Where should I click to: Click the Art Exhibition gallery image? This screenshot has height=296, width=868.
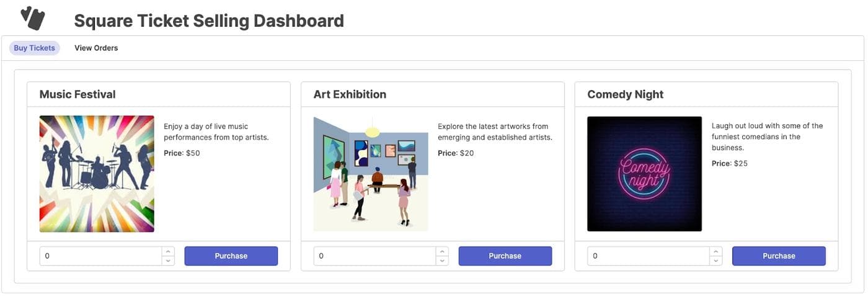coord(371,174)
